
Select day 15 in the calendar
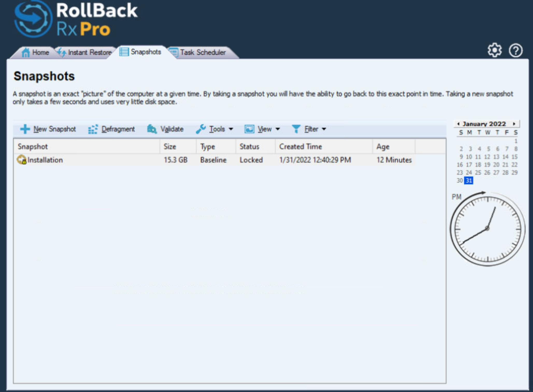point(515,157)
